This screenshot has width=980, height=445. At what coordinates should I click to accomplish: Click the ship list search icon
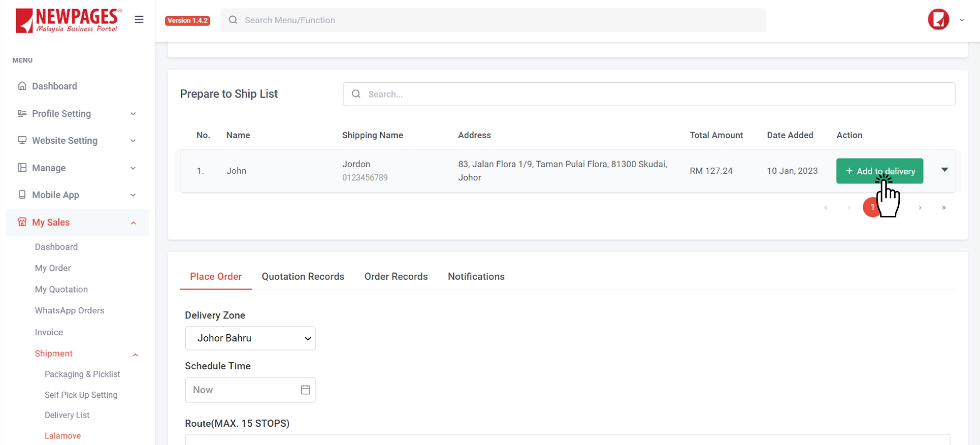(356, 94)
